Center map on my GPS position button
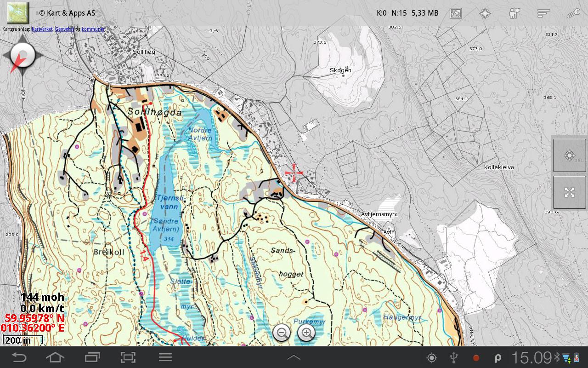588x368 pixels. coord(570,155)
